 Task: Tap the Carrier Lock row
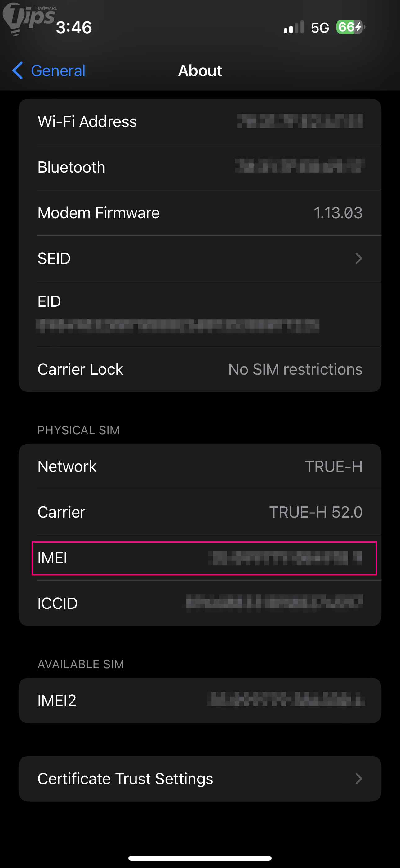(200, 369)
